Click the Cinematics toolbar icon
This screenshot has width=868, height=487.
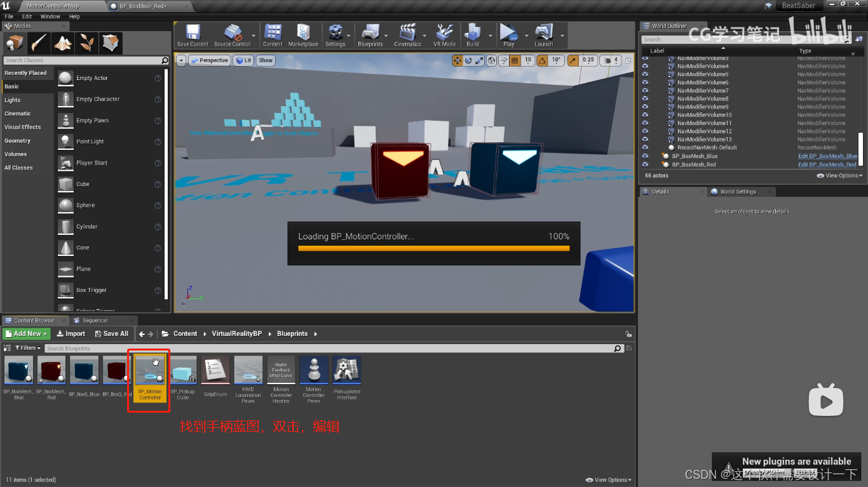click(x=407, y=35)
